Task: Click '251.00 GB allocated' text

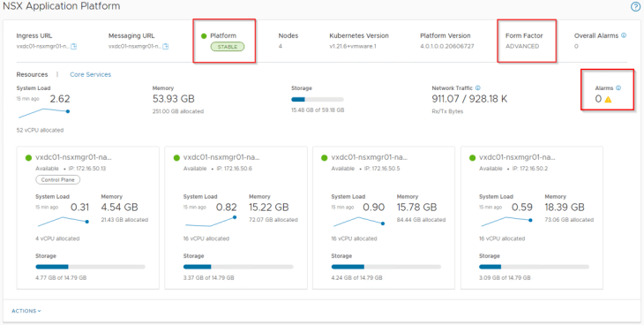Action: pos(178,111)
